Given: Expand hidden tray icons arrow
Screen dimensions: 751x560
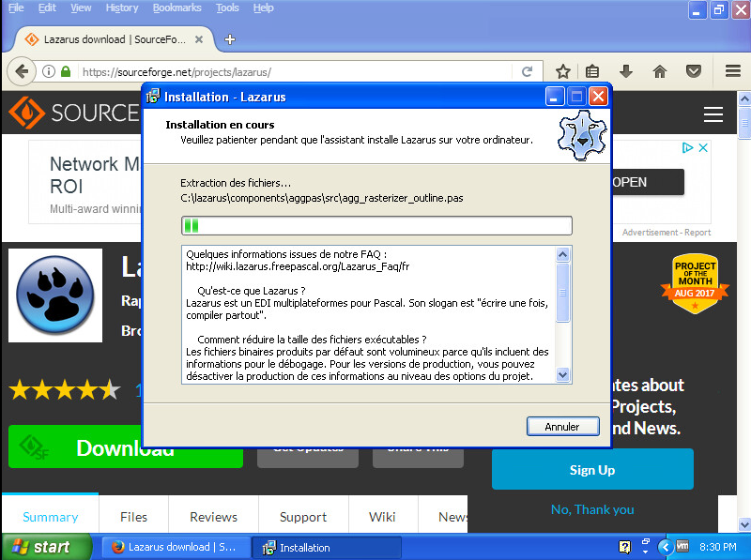Looking at the screenshot, I should tap(665, 547).
